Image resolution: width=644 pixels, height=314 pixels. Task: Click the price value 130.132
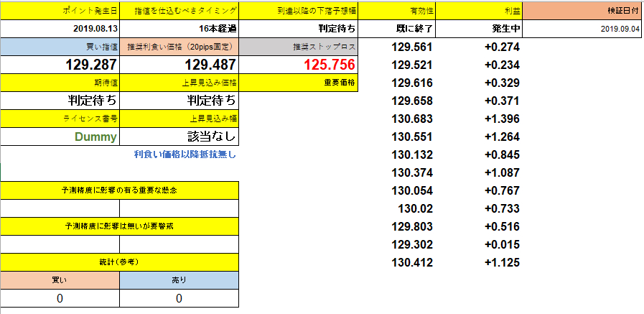(x=411, y=155)
